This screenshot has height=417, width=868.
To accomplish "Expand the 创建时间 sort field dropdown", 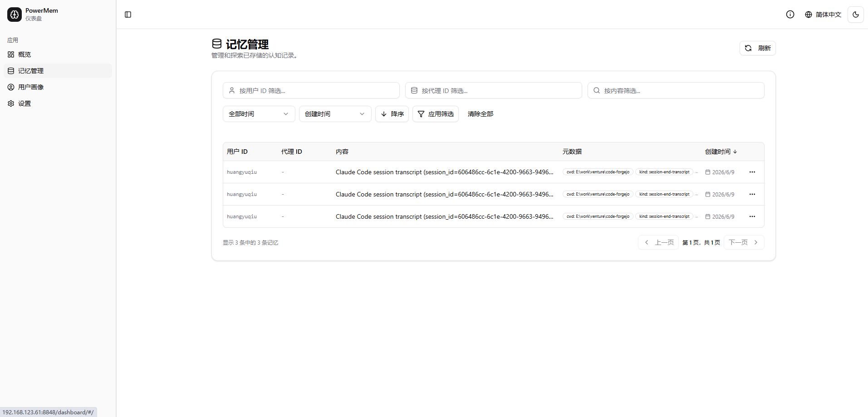I will (x=335, y=114).
